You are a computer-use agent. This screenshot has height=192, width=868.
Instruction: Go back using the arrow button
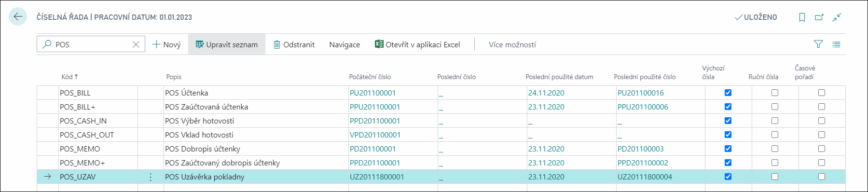point(18,17)
